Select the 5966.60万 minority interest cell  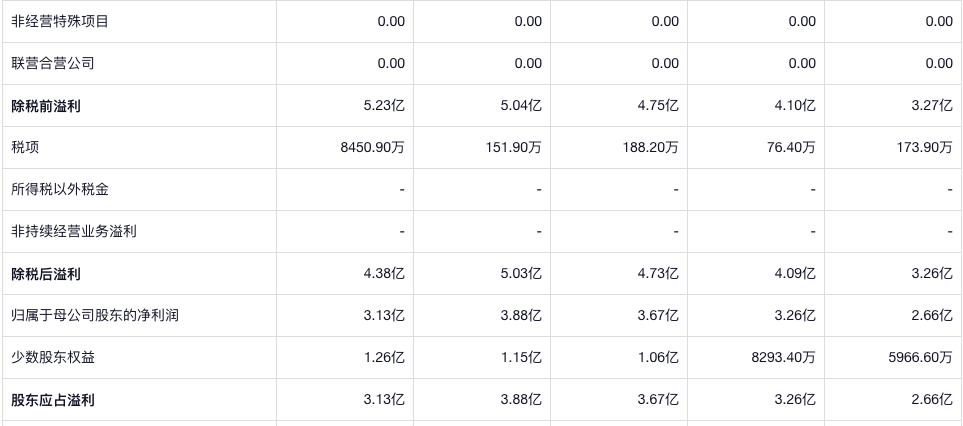(920, 357)
